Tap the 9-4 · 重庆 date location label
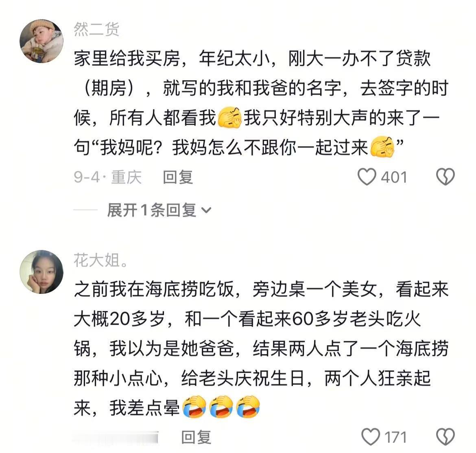This screenshot has width=476, height=453. tap(108, 177)
